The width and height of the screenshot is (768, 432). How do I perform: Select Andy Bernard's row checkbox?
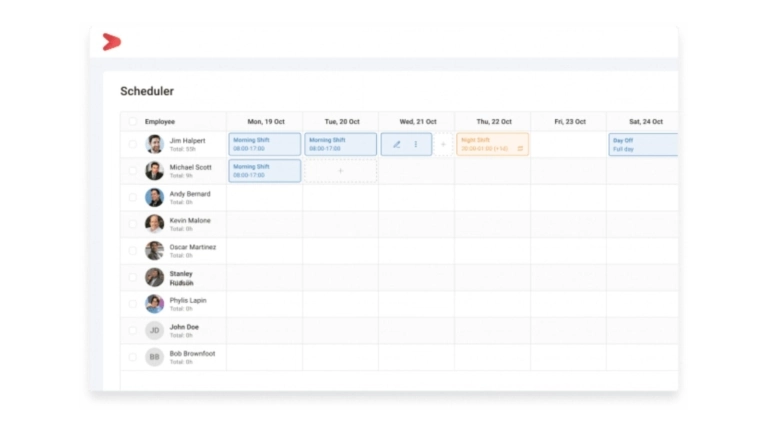pos(133,197)
